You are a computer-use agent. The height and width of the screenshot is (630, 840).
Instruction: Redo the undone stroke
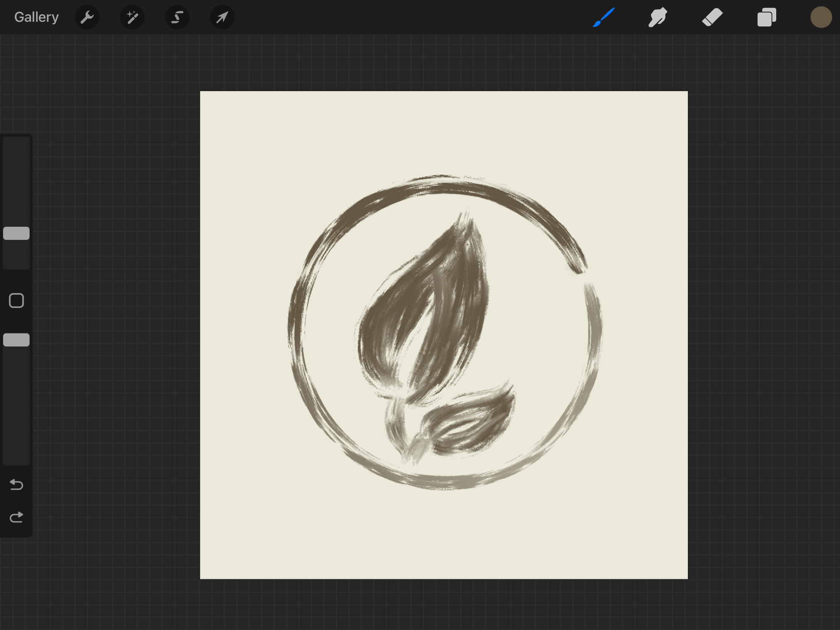(x=16, y=517)
